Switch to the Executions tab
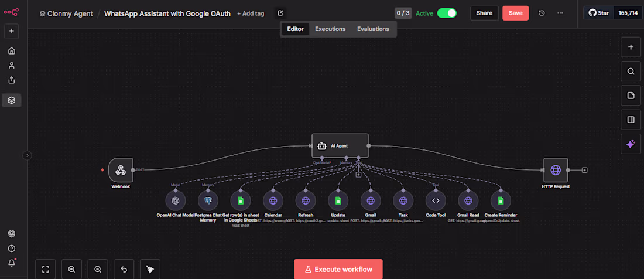The height and width of the screenshot is (279, 644). (x=330, y=29)
